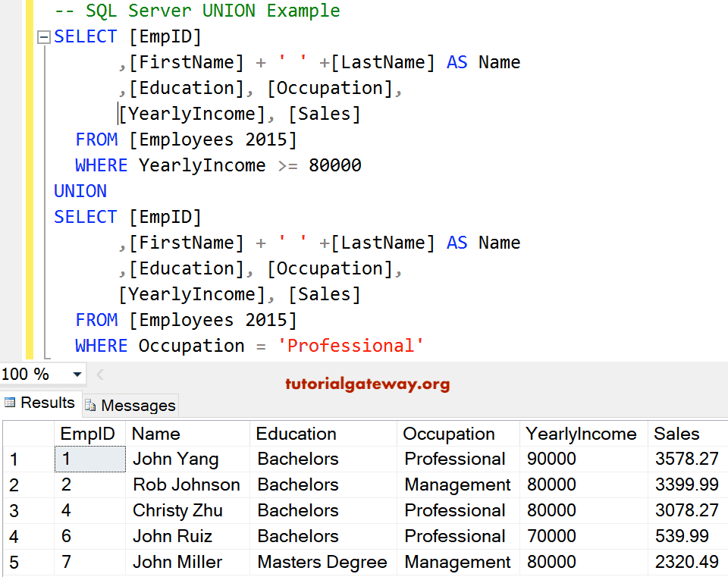Click the 'Professional' string literal in the WHERE clause
Screen dimensions: 728x577
click(350, 345)
